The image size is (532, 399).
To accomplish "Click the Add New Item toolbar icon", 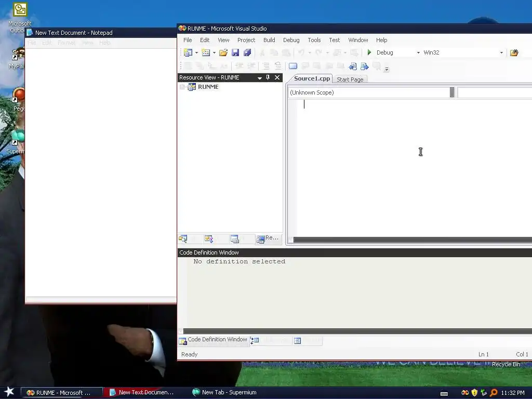I will coord(206,52).
